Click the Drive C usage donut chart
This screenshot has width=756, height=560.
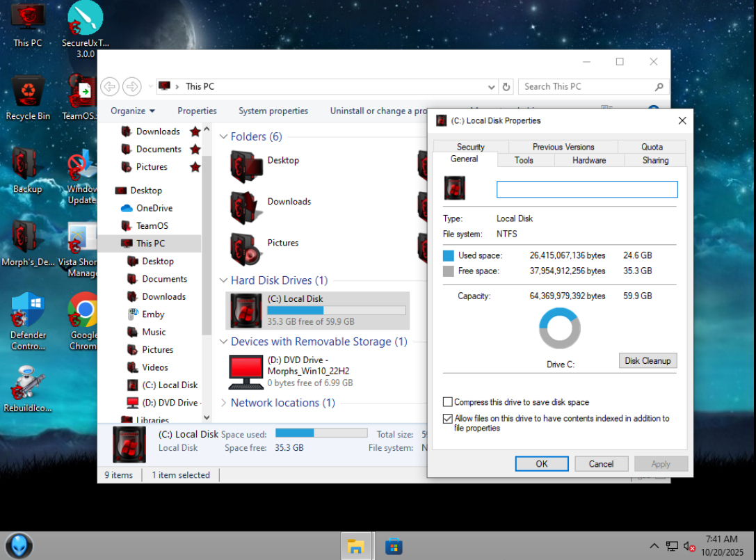(560, 328)
